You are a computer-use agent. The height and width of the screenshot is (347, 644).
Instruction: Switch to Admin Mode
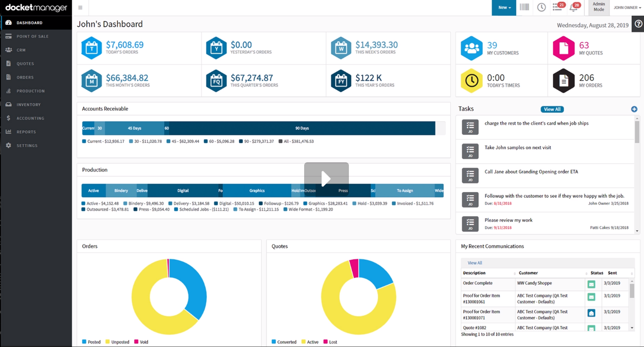(x=599, y=7)
